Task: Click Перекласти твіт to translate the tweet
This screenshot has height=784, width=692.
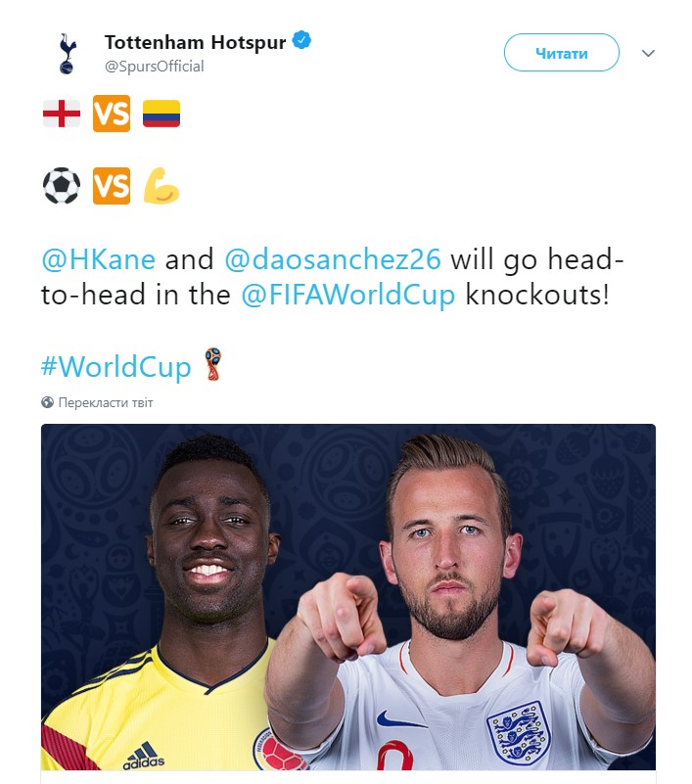Action: pos(106,402)
